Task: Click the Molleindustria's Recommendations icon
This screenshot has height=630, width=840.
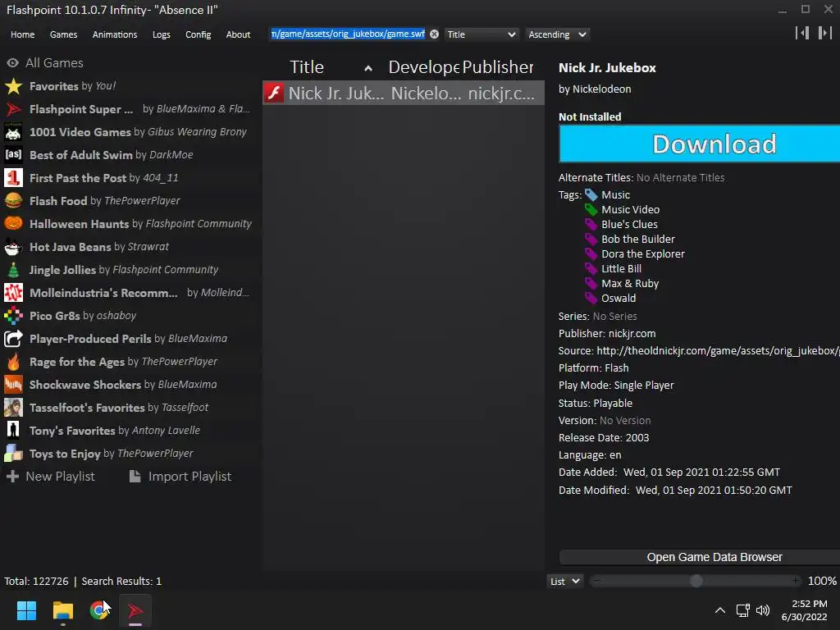Action: (x=13, y=293)
